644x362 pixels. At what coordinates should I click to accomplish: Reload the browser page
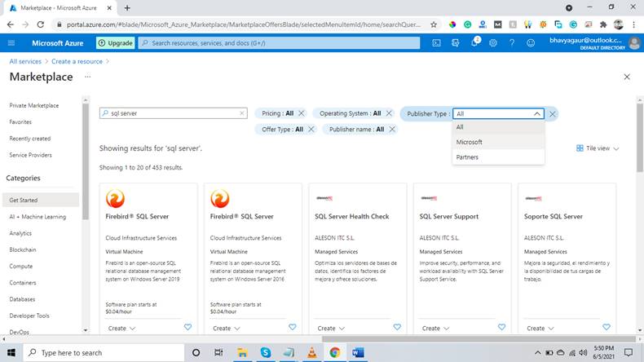pyautogui.click(x=40, y=24)
